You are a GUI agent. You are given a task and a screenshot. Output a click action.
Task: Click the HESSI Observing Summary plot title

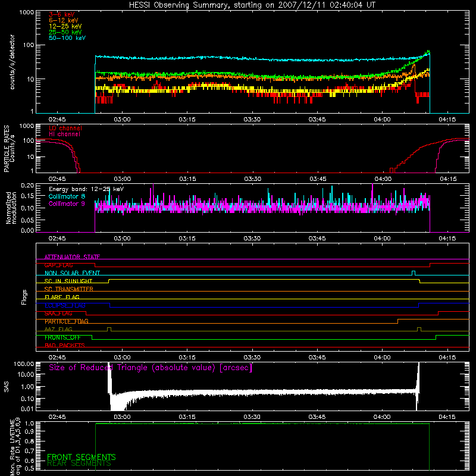[x=252, y=5]
